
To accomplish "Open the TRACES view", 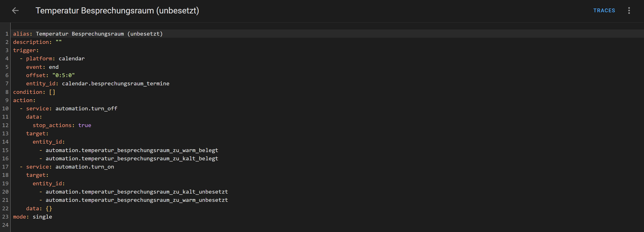I will 604,11.
